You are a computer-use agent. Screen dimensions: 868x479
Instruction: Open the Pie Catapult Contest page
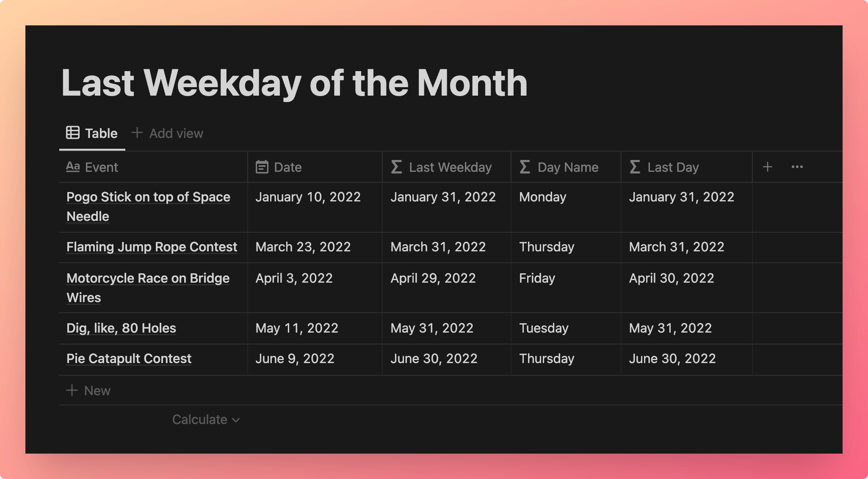[129, 358]
